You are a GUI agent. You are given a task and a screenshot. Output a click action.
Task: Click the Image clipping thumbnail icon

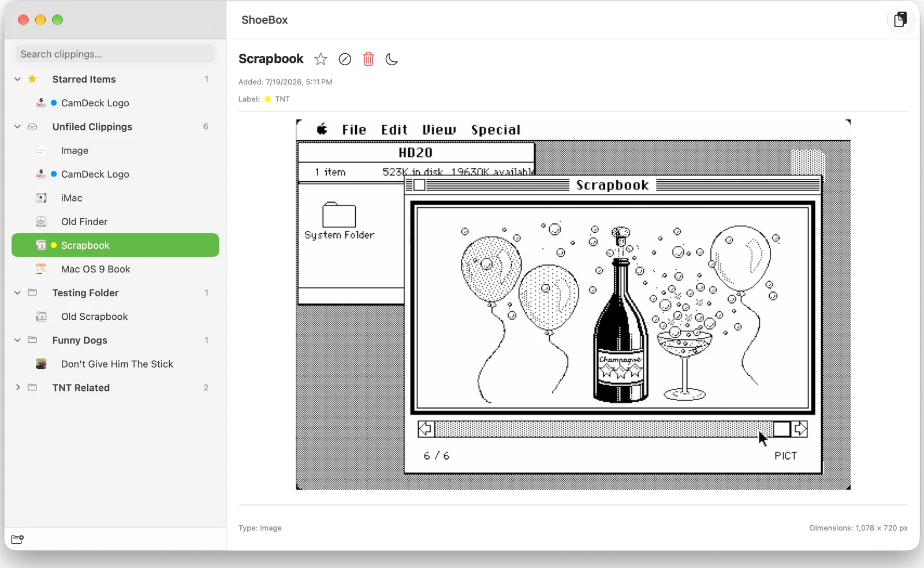(41, 150)
